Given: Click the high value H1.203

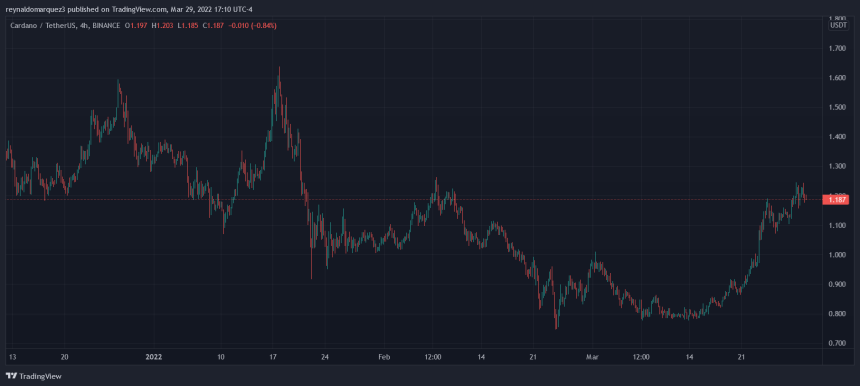Looking at the screenshot, I should (162, 25).
